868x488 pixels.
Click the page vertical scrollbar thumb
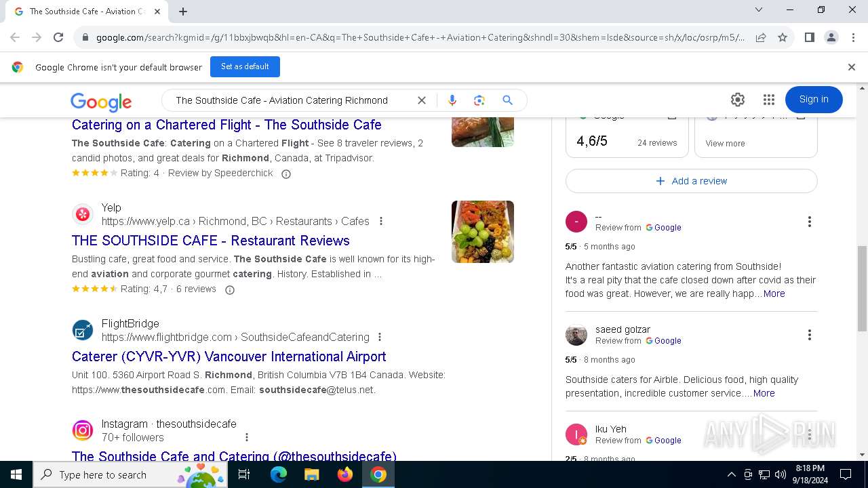pyautogui.click(x=863, y=289)
